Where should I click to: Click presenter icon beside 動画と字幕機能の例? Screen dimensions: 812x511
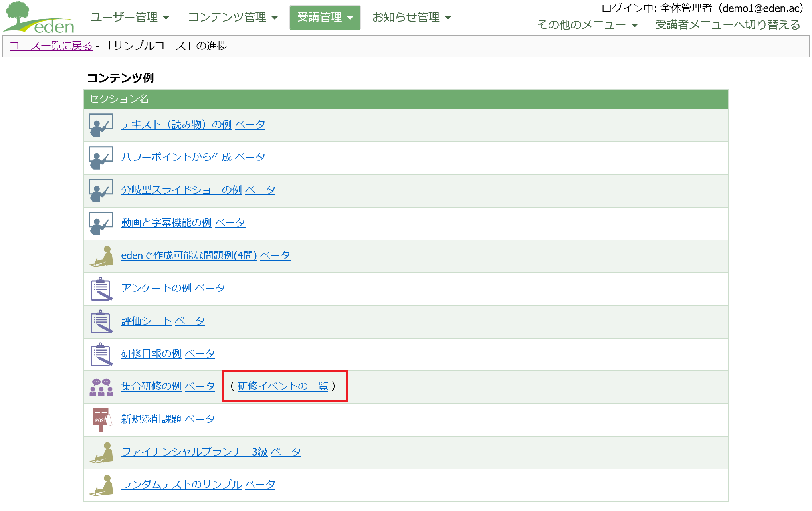(x=101, y=224)
